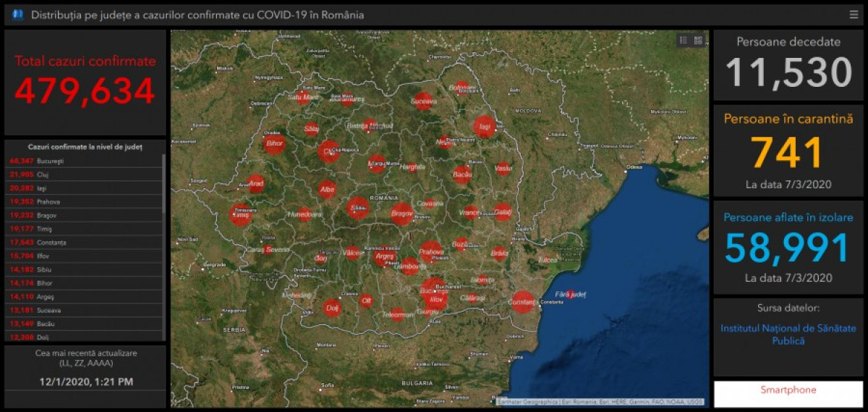Screen dimensions: 868x412
Task: Click the Bihor bubble on the map
Action: [274, 144]
